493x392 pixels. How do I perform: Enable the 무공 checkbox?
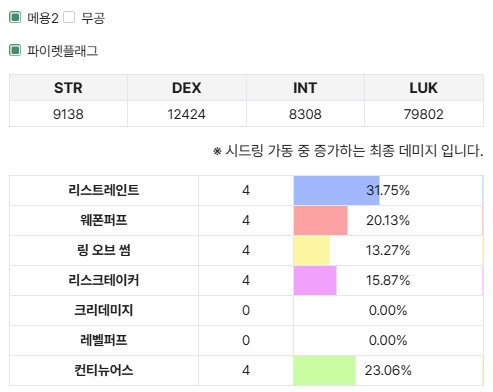(x=69, y=17)
